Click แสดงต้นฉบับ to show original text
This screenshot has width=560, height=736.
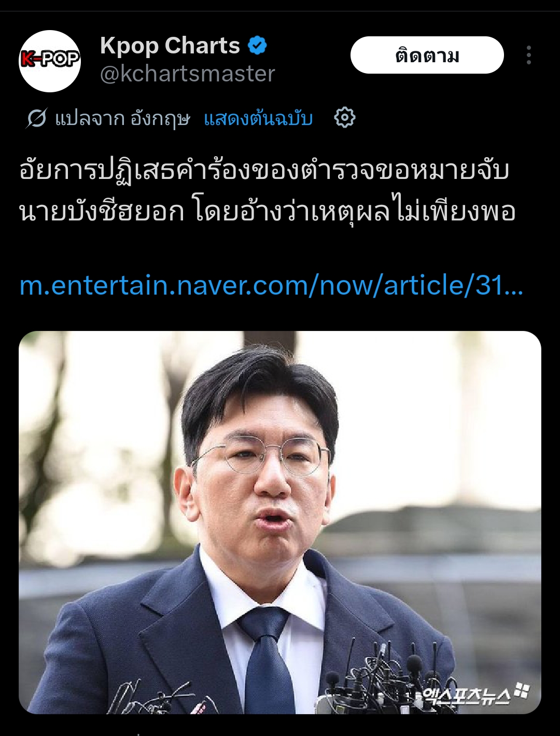[258, 119]
